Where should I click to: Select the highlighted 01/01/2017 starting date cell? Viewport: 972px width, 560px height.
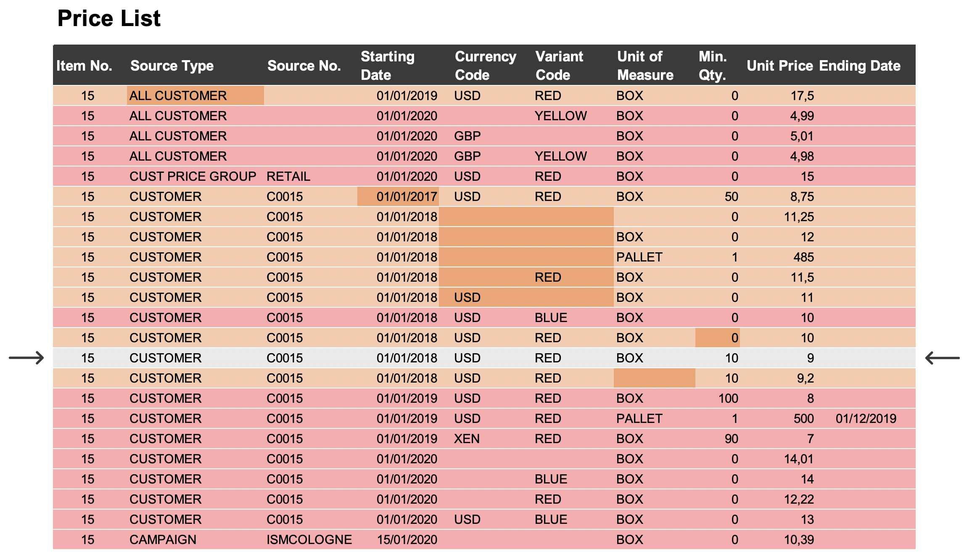398,196
